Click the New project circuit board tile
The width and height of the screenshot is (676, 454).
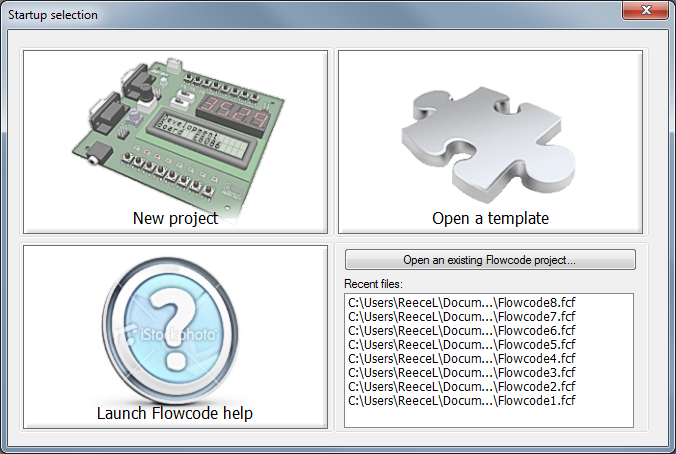click(x=175, y=142)
